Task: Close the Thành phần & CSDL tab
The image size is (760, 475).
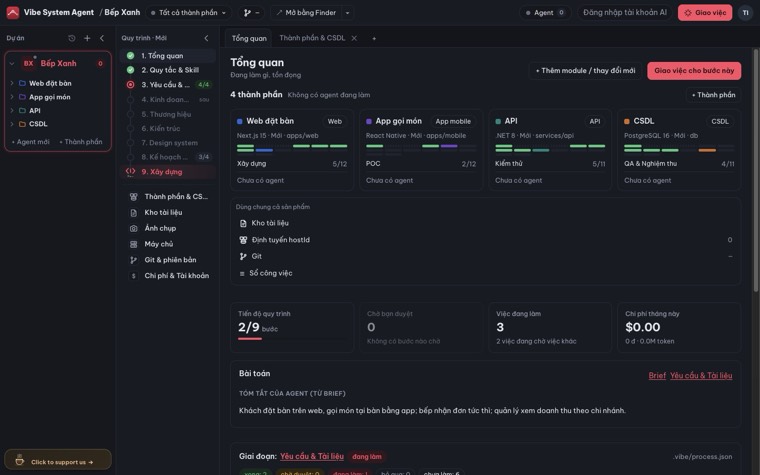Action: pos(354,38)
